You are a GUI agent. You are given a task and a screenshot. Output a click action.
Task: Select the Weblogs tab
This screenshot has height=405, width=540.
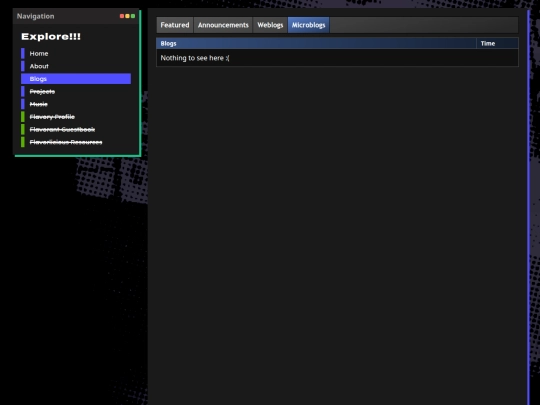click(270, 25)
